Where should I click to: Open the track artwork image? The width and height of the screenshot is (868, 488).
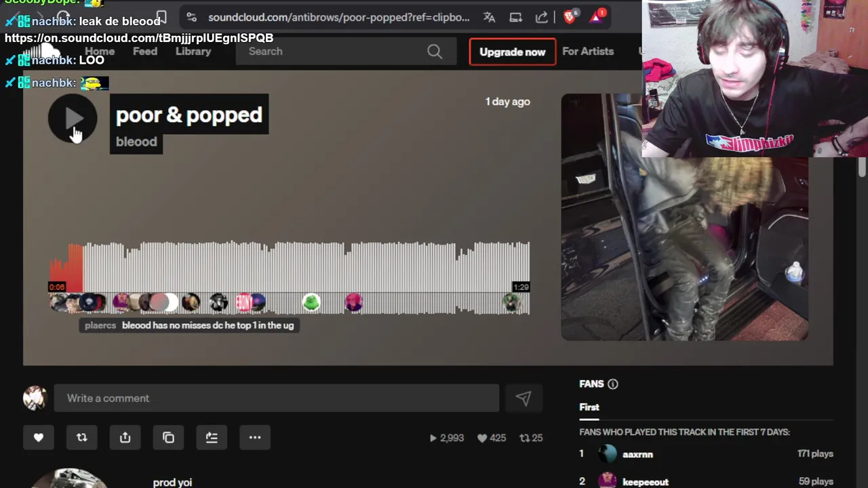tap(685, 217)
